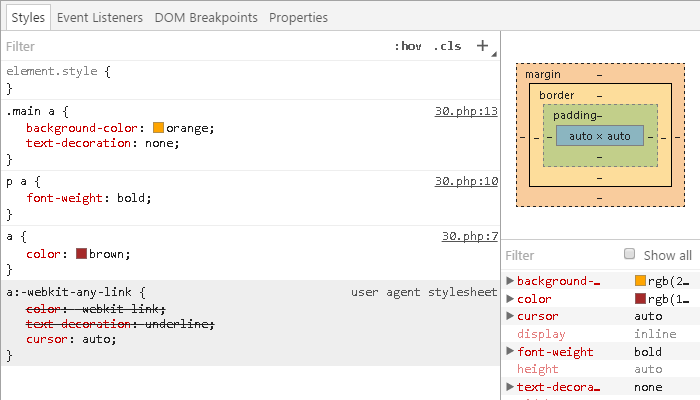Toggle the .cls element classes button
Screen dimensions: 700x400
click(x=447, y=46)
